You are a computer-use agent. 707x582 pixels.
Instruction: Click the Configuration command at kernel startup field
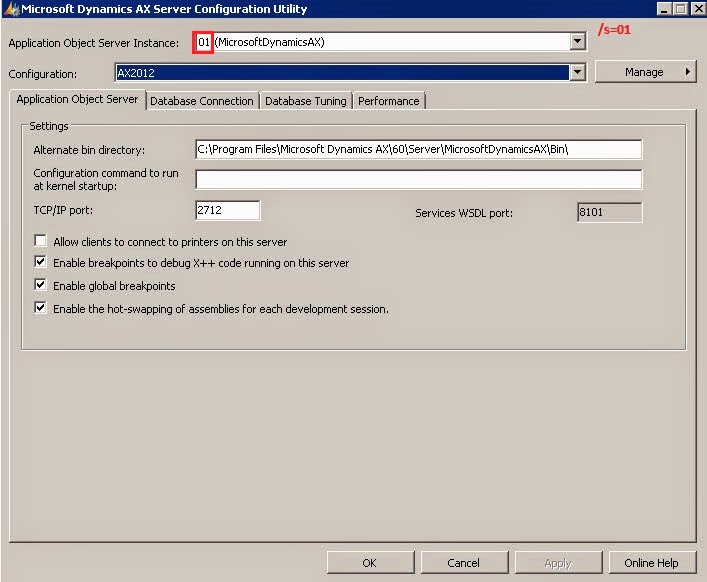pyautogui.click(x=418, y=179)
